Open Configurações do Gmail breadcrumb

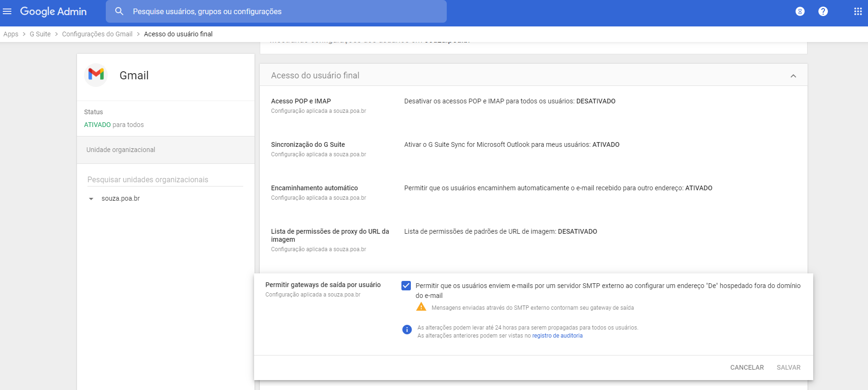point(97,34)
